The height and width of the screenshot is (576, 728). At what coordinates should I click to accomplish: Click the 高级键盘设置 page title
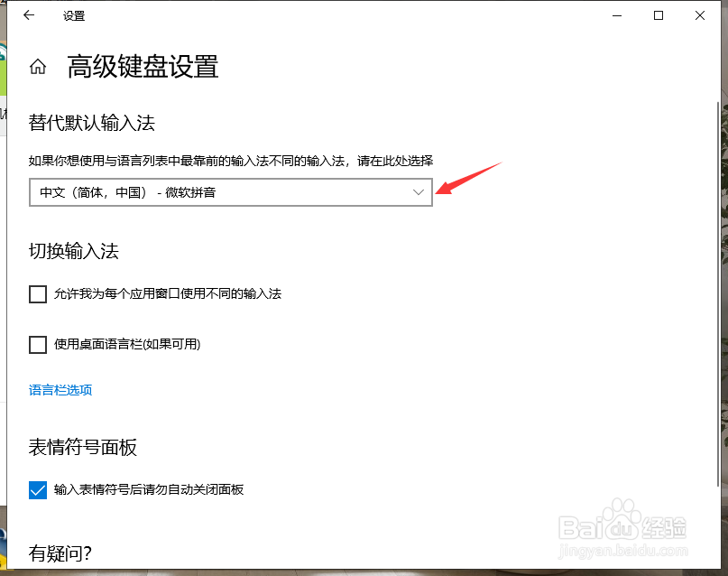pos(143,67)
